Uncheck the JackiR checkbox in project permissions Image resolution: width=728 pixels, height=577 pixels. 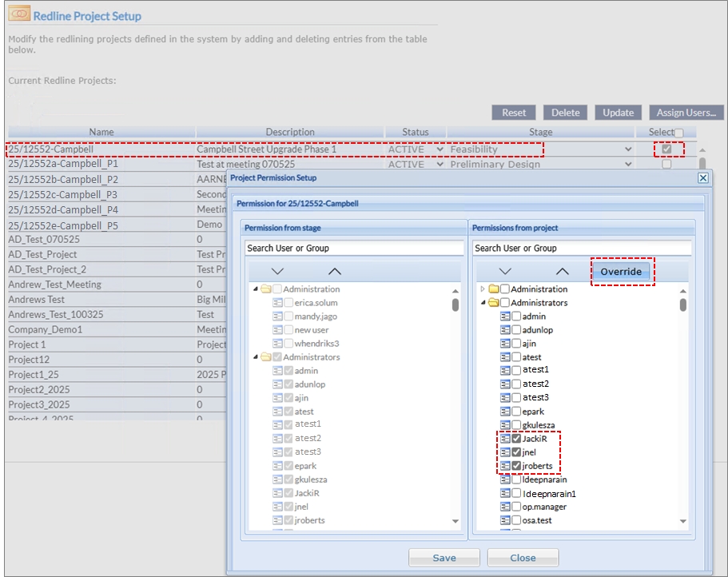click(x=516, y=439)
